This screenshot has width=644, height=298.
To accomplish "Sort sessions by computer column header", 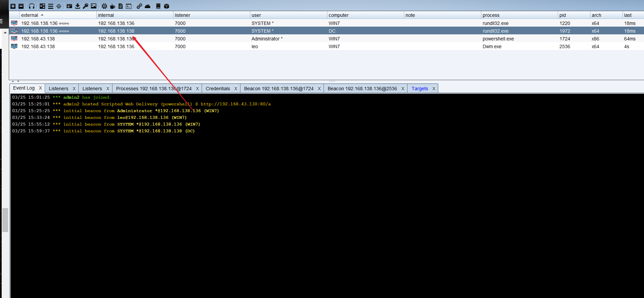I will (365, 15).
